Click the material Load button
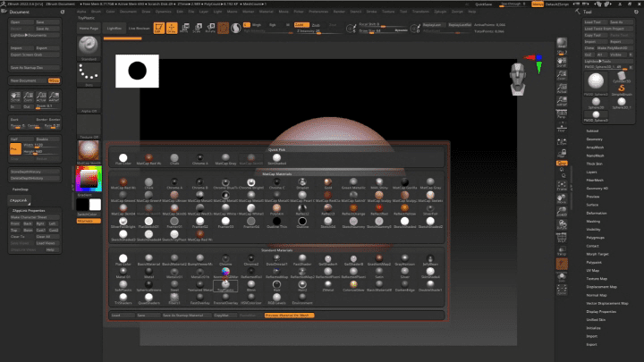 pos(122,316)
